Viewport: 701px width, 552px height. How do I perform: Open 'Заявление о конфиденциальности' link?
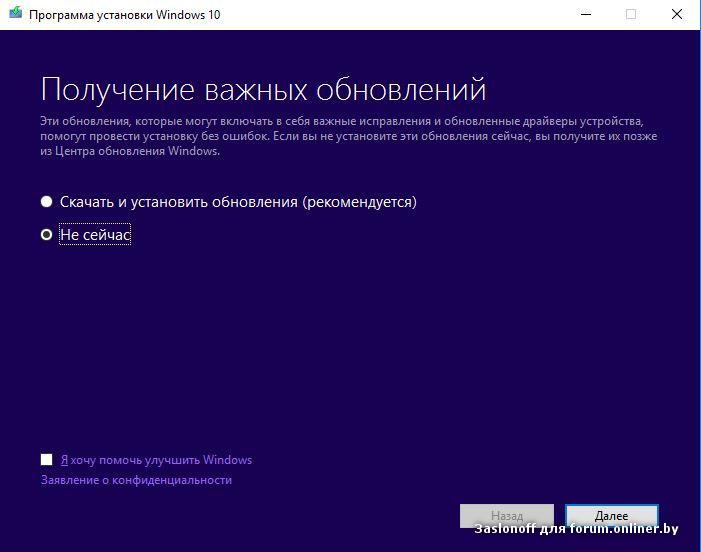click(136, 480)
